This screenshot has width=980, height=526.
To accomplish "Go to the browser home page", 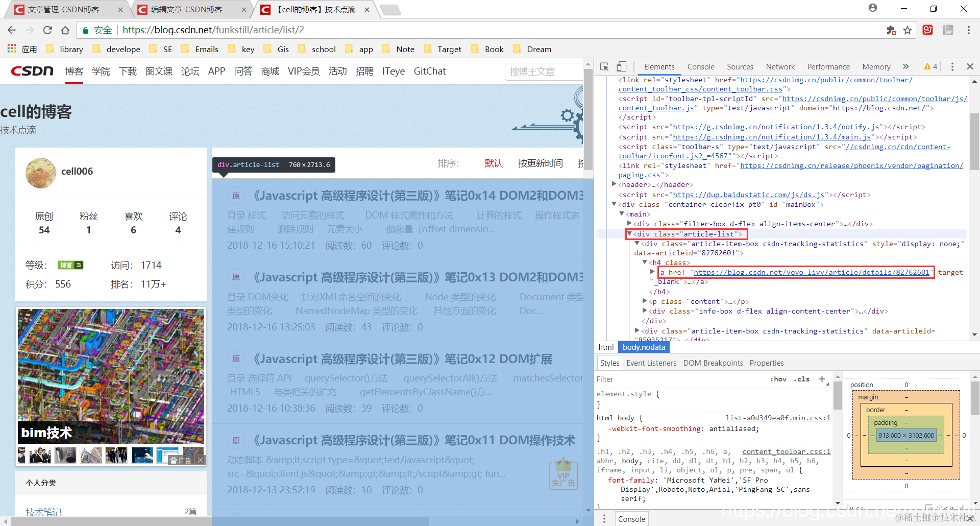I will click(65, 30).
